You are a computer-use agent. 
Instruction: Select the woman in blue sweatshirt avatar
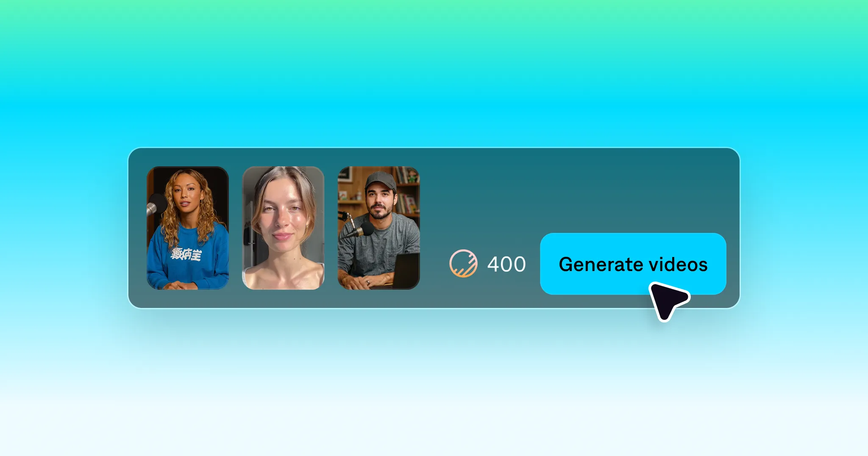click(x=188, y=228)
